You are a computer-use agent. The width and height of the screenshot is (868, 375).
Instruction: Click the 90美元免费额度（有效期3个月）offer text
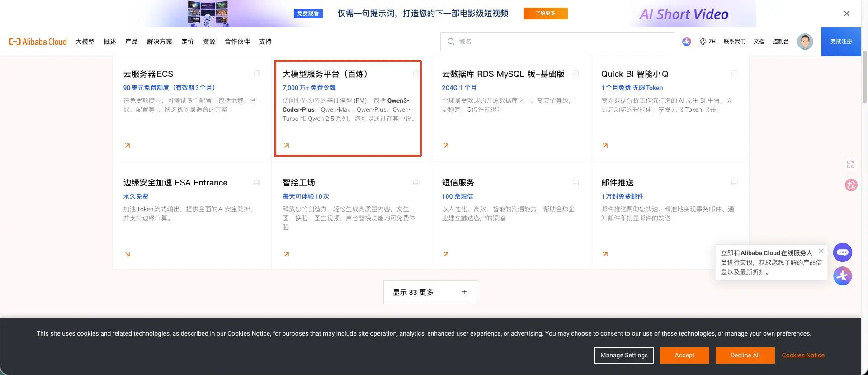(170, 88)
